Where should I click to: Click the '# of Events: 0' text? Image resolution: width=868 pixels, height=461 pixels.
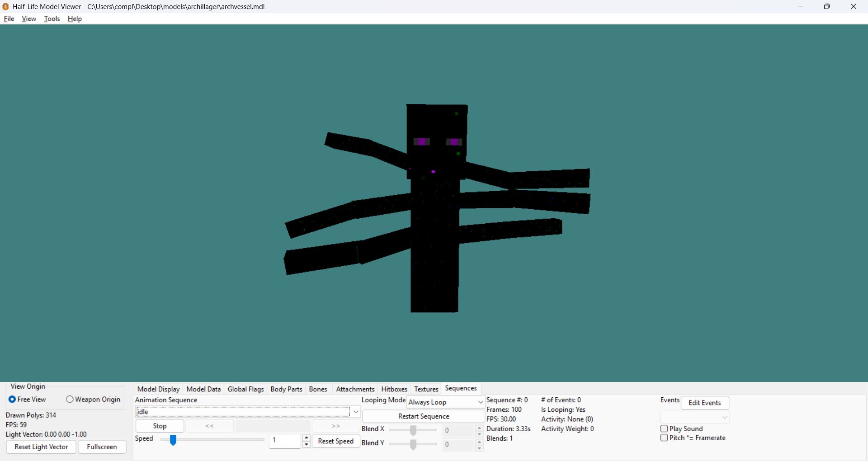coord(561,400)
